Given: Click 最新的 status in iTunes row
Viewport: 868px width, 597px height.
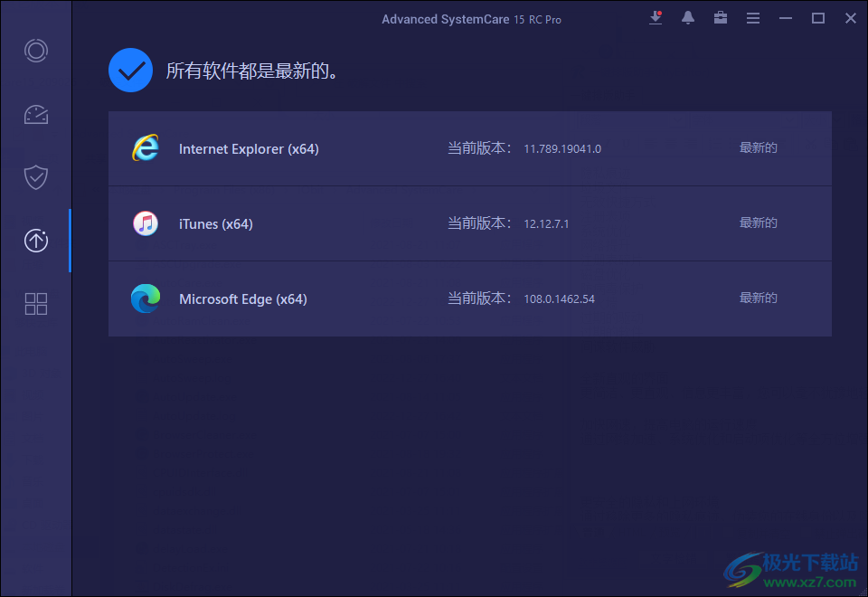Looking at the screenshot, I should (759, 223).
